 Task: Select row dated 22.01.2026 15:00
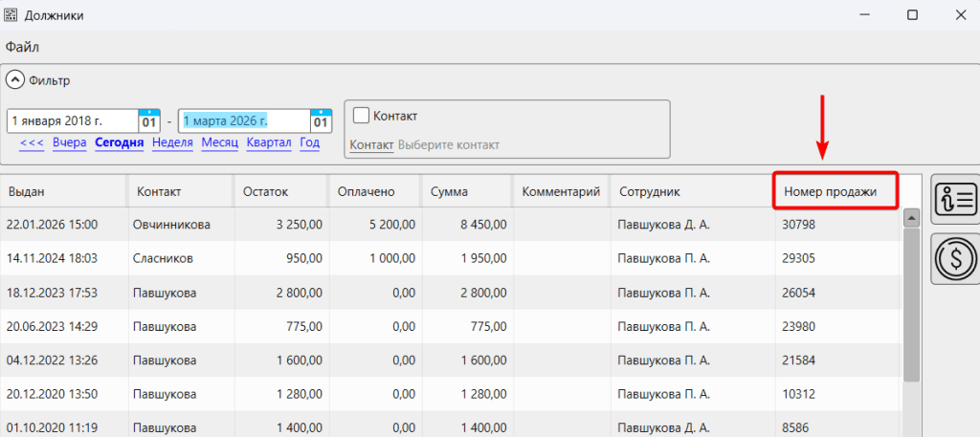click(x=450, y=225)
